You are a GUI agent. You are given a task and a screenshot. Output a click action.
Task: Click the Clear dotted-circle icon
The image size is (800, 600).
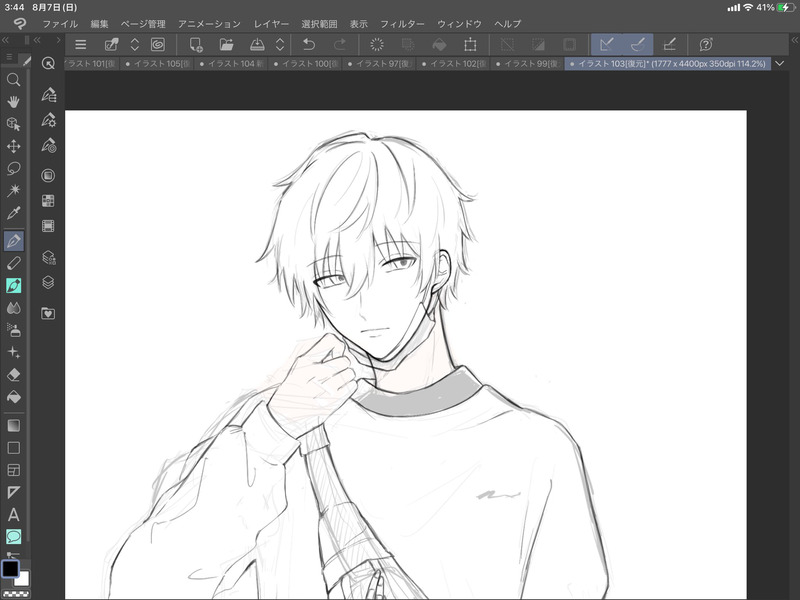377,45
